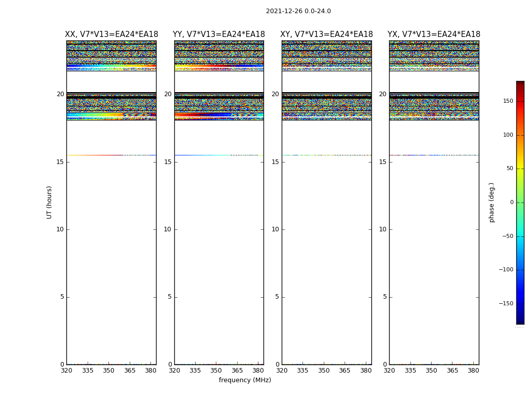Click the 'phase (deg.)' colorbar label

pos(491,202)
